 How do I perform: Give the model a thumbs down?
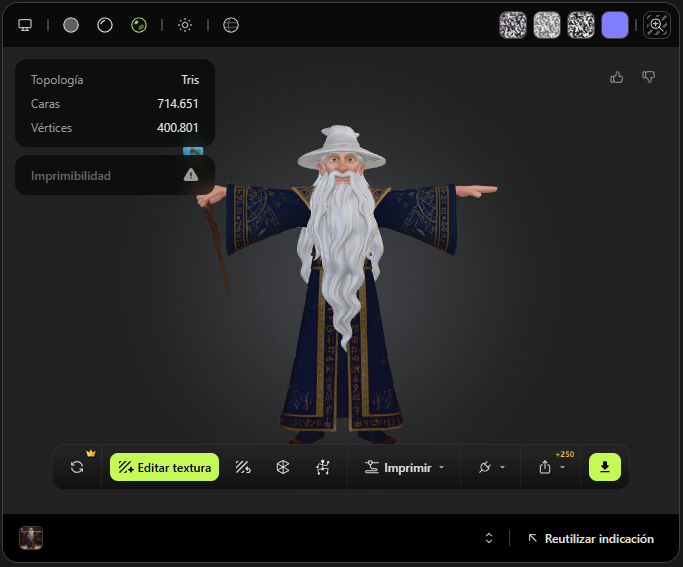point(649,78)
